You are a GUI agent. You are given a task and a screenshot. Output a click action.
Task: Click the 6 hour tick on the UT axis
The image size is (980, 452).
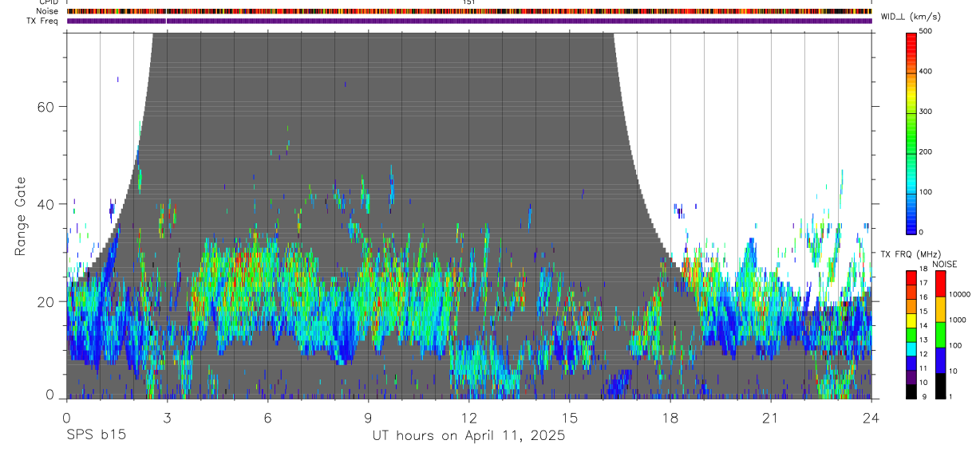pos(267,417)
